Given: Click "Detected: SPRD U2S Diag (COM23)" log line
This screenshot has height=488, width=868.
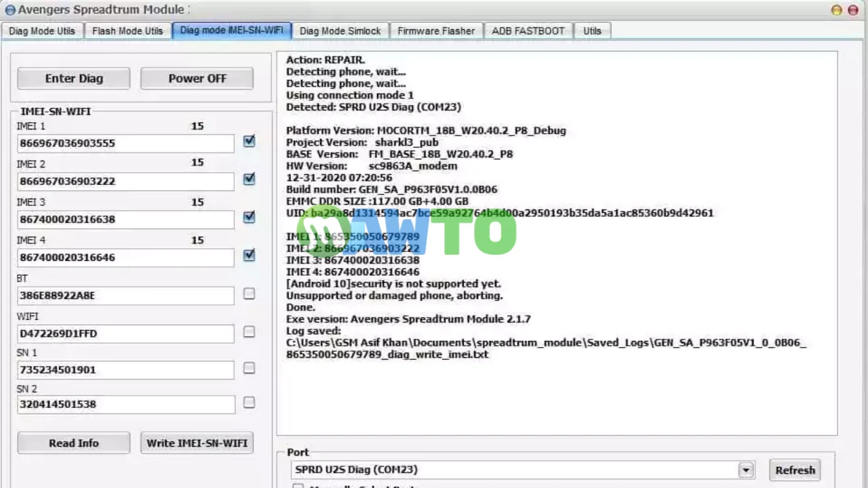Looking at the screenshot, I should point(374,107).
